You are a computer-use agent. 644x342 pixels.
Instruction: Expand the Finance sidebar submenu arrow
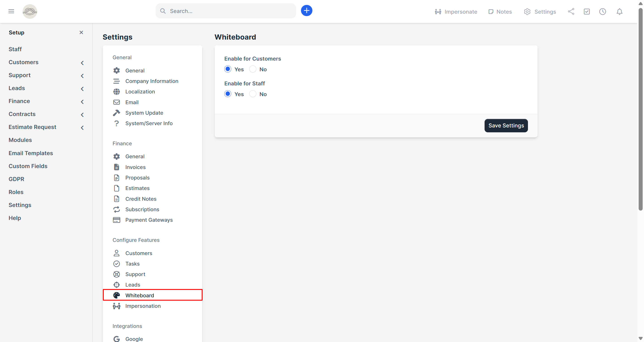[82, 101]
